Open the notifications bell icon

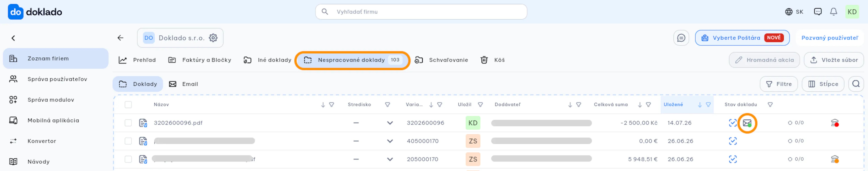point(833,12)
